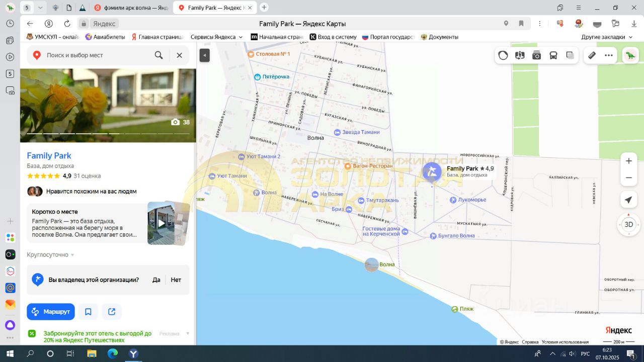Open more map tools three-dot menu
Image resolution: width=644 pixels, height=362 pixels.
609,55
